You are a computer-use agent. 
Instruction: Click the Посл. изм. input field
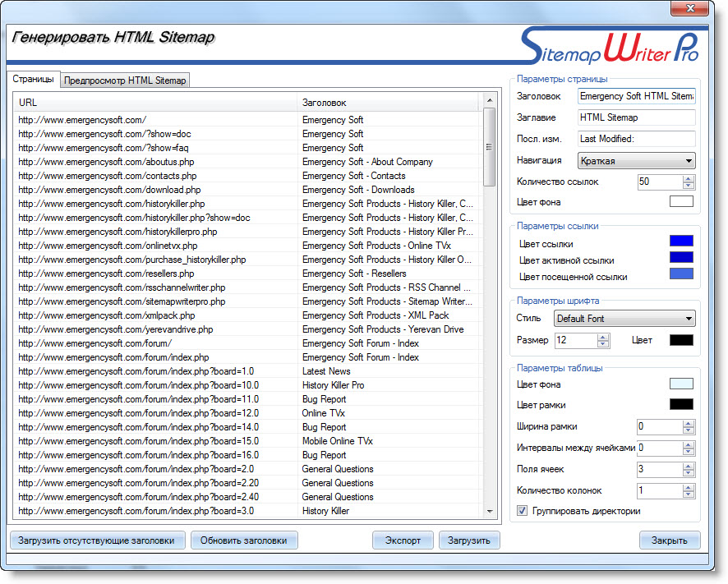click(x=637, y=139)
